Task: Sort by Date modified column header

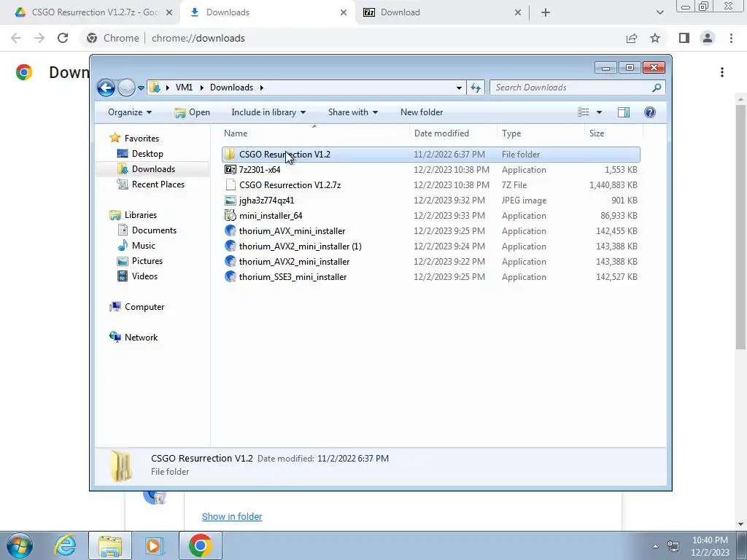Action: click(453, 133)
